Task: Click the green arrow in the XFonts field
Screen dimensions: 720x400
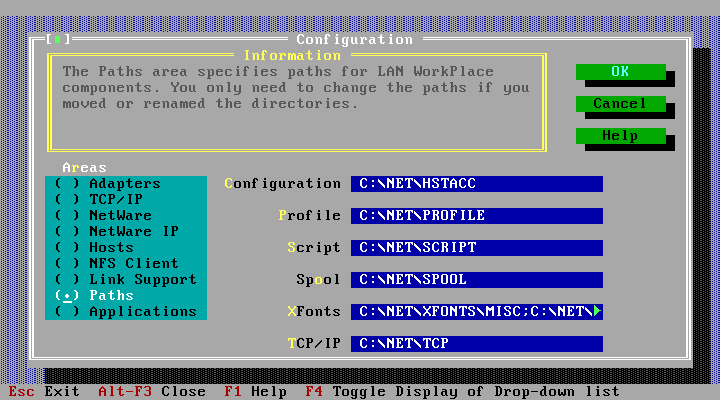Action: tap(597, 311)
